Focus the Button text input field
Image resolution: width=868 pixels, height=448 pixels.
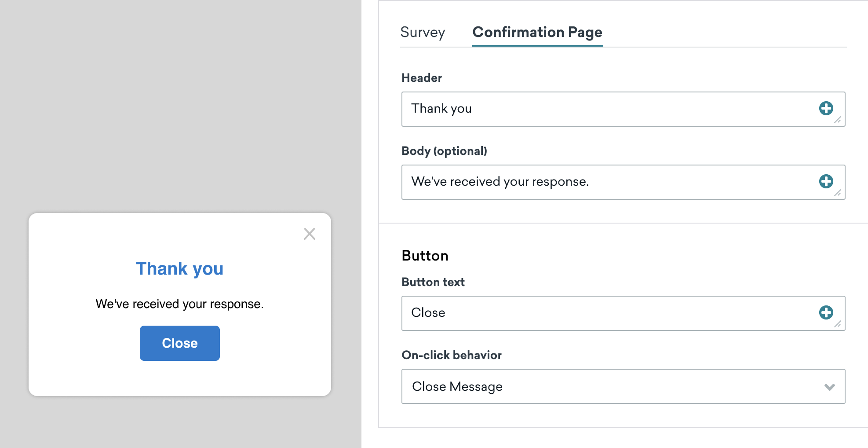(x=623, y=313)
